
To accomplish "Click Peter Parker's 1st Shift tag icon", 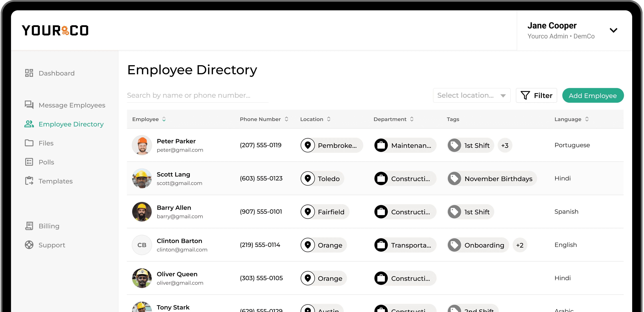I will click(x=454, y=145).
